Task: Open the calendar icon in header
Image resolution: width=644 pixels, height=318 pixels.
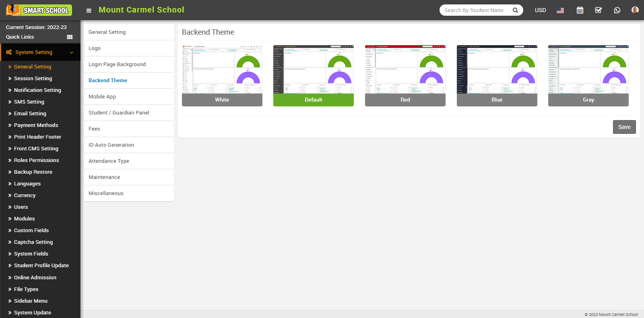Action: pos(580,10)
